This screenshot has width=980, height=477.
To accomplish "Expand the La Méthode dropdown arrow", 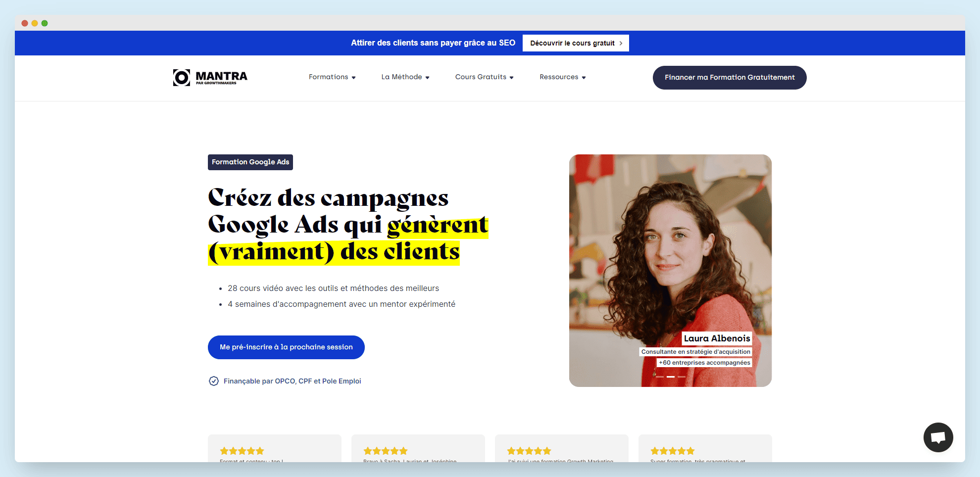I will (x=427, y=78).
